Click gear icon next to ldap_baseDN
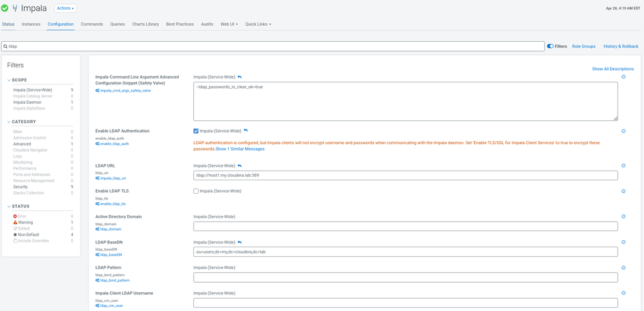644x311 pixels. click(x=97, y=255)
